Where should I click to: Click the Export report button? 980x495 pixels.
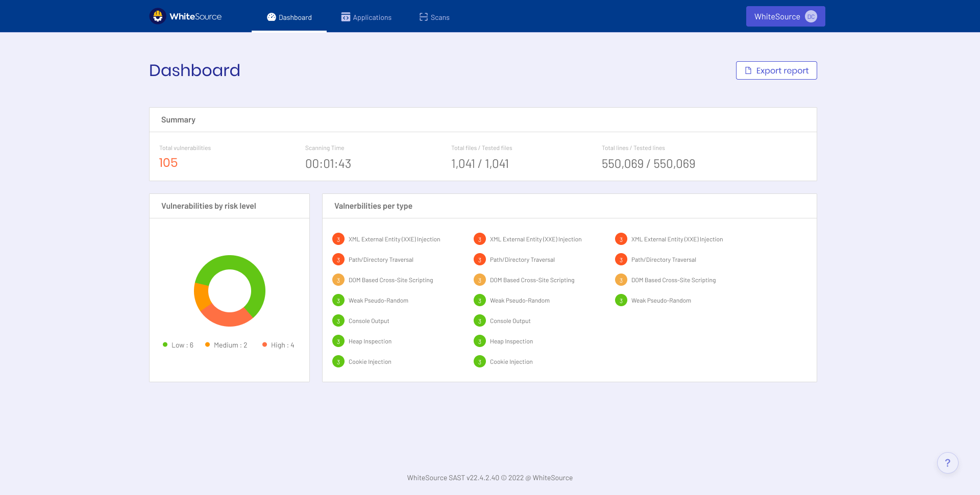point(776,70)
